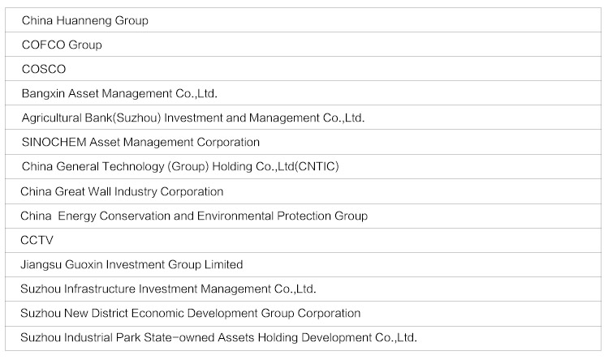Viewport: 608px width, 364px height.
Task: Click China General Technology (Group) Holding row
Action: coord(303,166)
